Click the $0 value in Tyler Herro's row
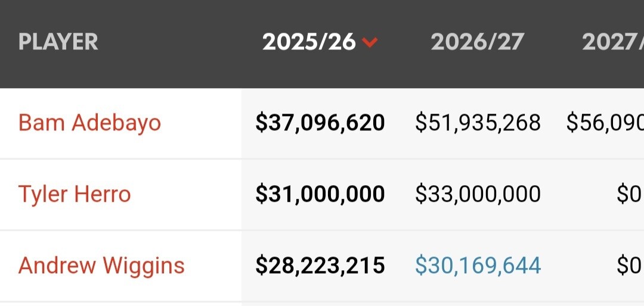644x306 pixels. pyautogui.click(x=628, y=195)
